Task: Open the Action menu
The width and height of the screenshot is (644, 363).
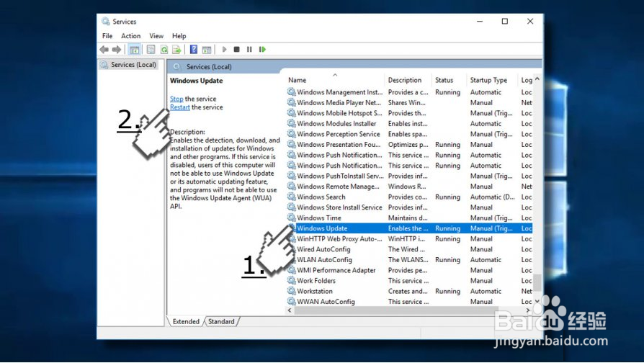Action: [130, 36]
